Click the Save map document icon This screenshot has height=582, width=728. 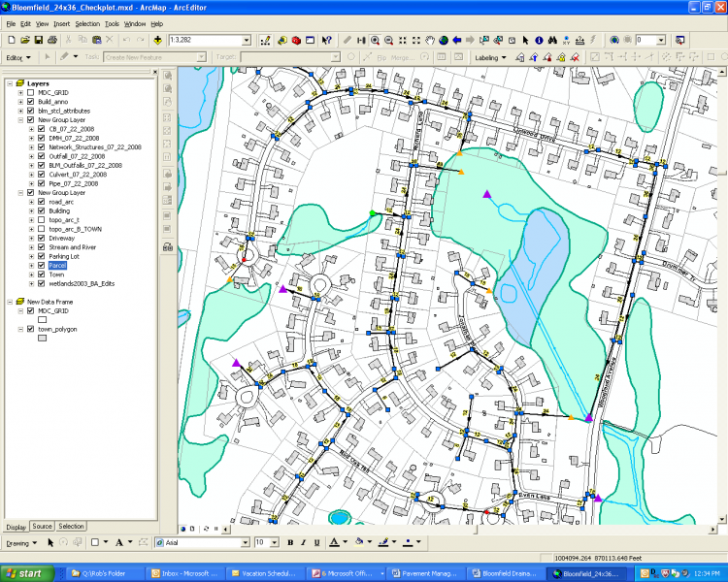point(39,40)
